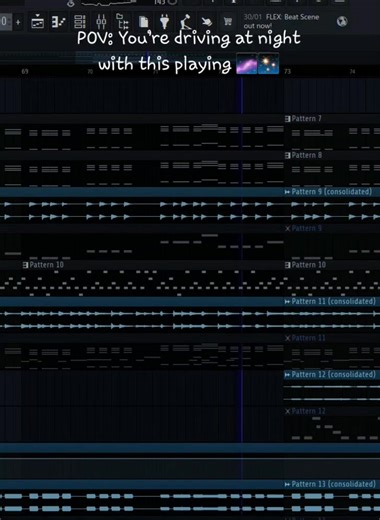380x520 pixels.
Task: Show the Channel rack via toolbar icon
Action: pyautogui.click(x=80, y=22)
